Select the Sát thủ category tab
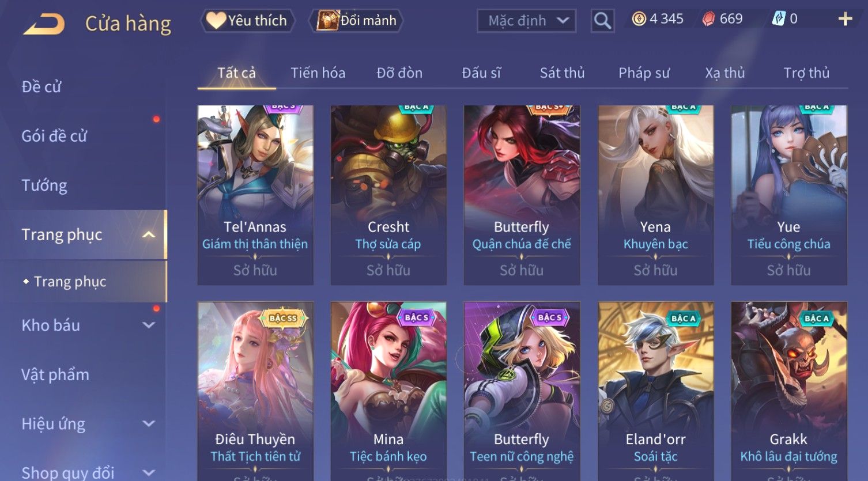This screenshot has height=481, width=868. click(562, 73)
